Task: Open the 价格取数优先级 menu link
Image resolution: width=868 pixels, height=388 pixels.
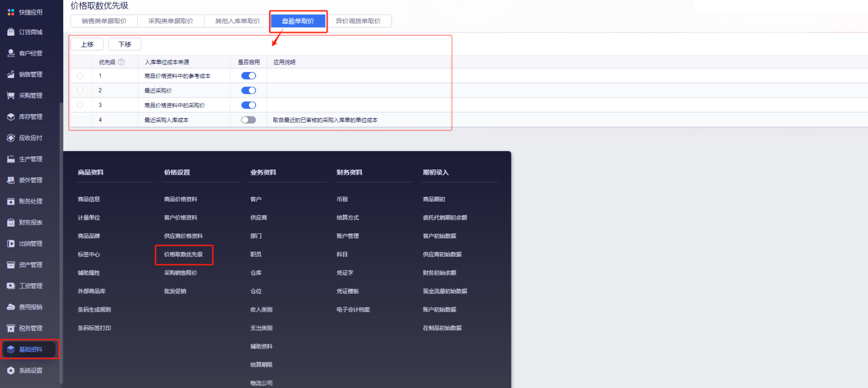Action: (184, 254)
